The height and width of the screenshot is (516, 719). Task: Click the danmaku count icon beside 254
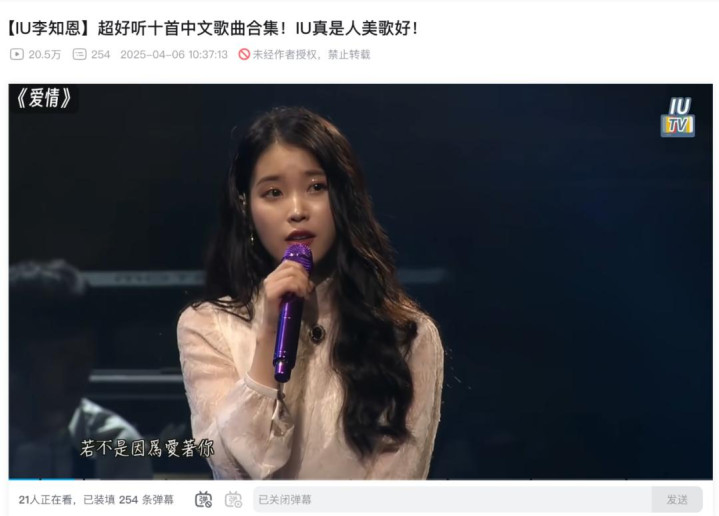point(79,55)
